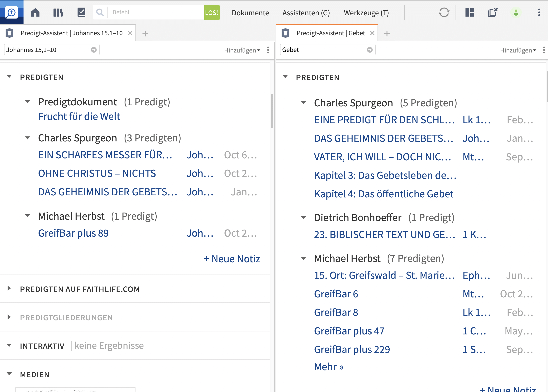Open left panel Hinzufügen dropdown
Viewport: 548px width, 392px height.
click(242, 50)
